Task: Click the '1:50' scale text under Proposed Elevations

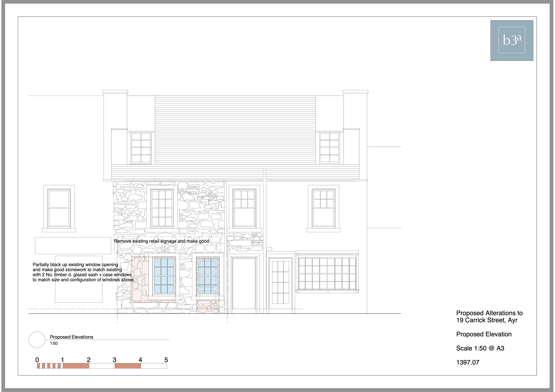Action: coord(54,343)
